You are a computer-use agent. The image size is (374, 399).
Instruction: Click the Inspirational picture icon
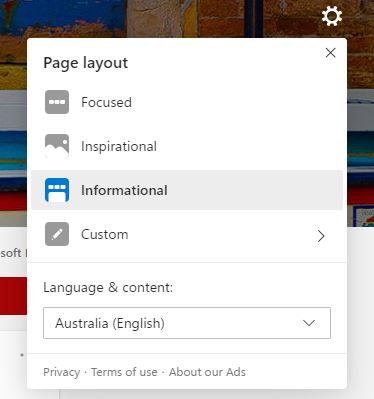tap(57, 146)
